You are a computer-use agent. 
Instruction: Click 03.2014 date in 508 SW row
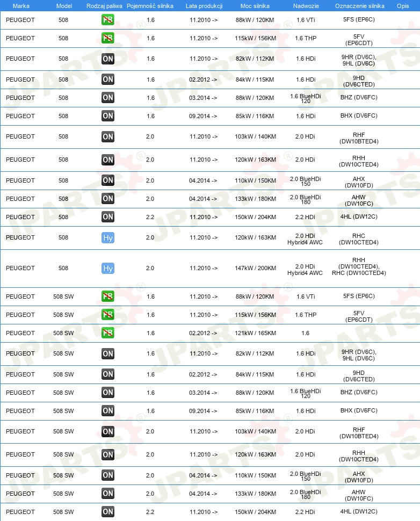(x=203, y=393)
